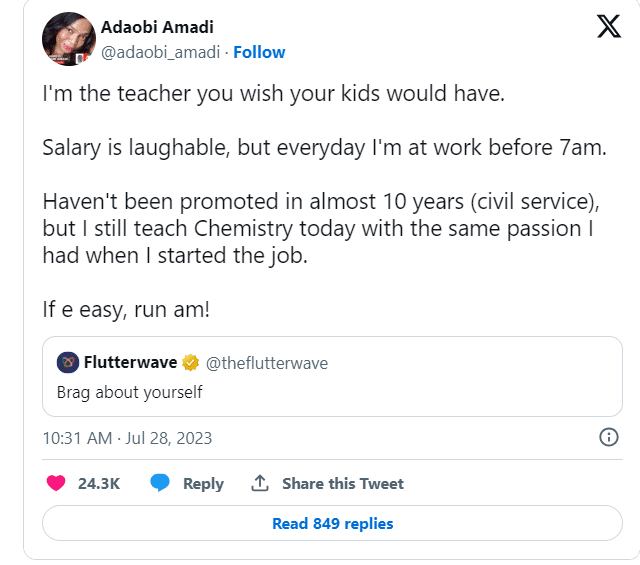640x565 pixels.
Task: Click the Reply text label
Action: click(203, 483)
